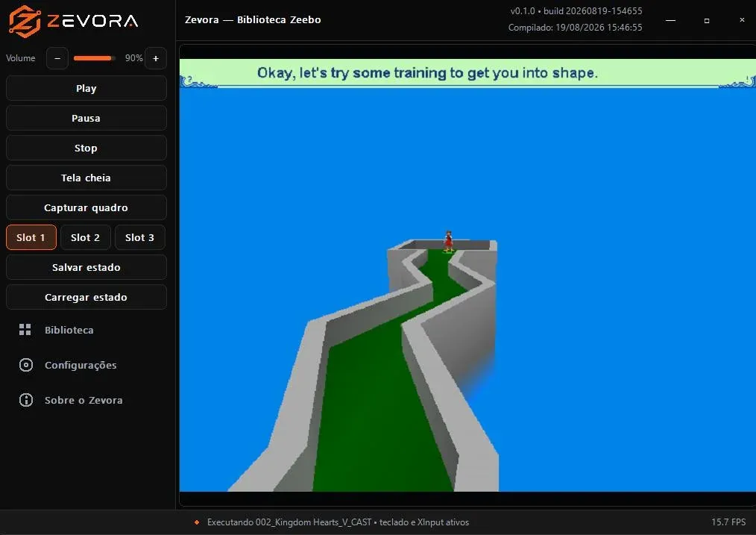This screenshot has width=756, height=535.
Task: Minimize the Zevora window
Action: coord(671,20)
